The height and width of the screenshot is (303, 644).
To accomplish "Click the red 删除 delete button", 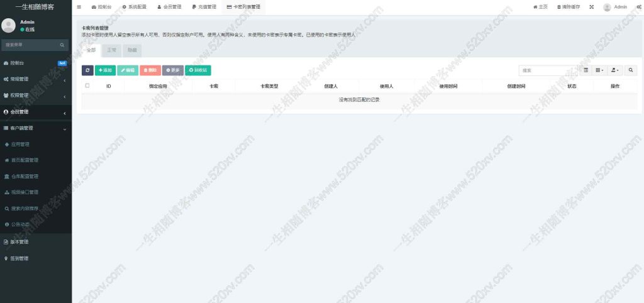I will [x=150, y=70].
